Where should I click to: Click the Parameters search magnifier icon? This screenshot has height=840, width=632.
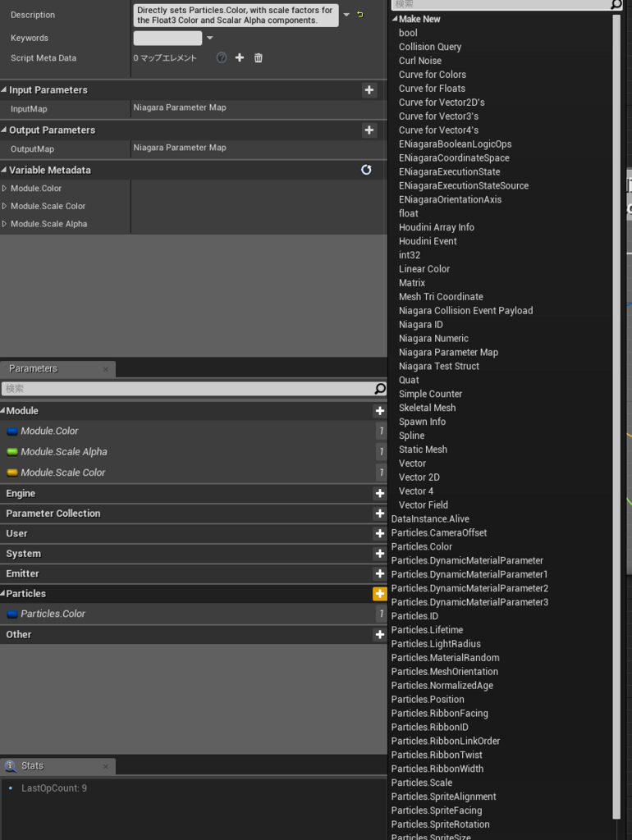click(x=380, y=388)
